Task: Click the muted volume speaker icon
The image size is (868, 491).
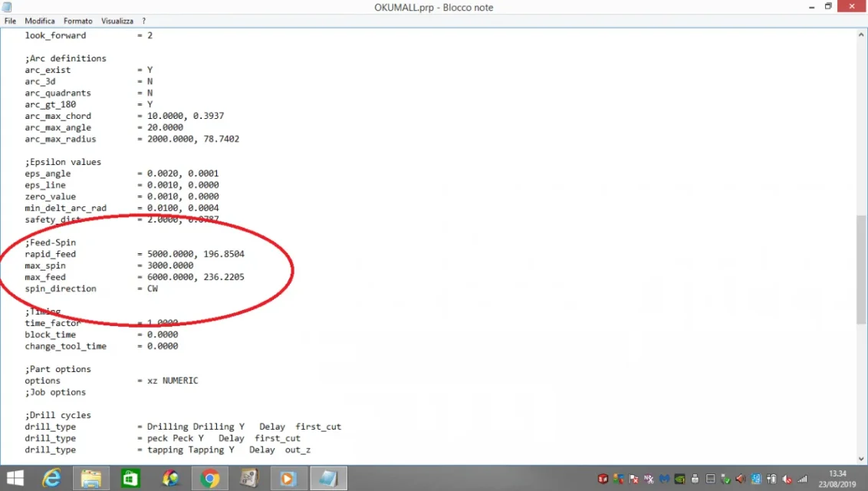Action: (x=788, y=479)
